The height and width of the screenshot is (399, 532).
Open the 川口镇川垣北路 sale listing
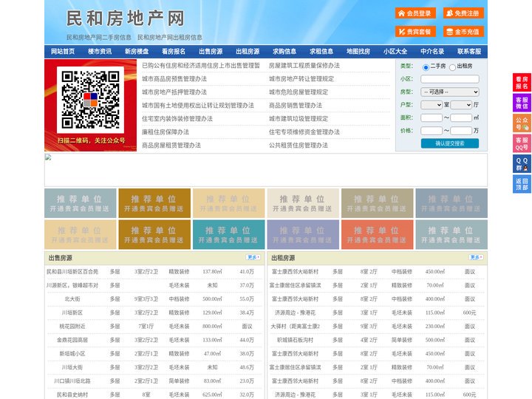(72, 381)
